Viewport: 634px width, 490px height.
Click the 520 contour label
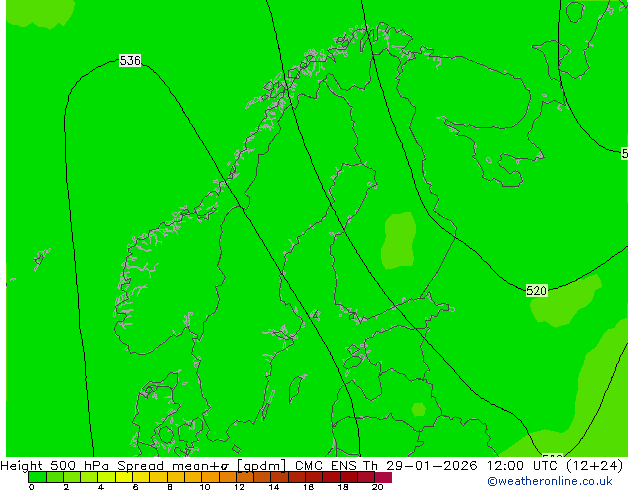536,291
